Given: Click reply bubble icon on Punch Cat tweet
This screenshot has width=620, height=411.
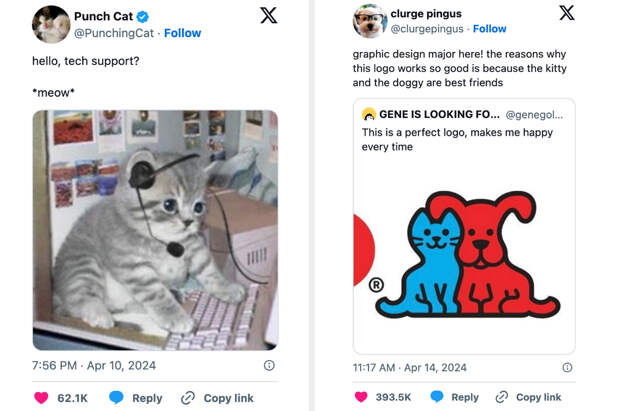Looking at the screenshot, I should [x=116, y=398].
